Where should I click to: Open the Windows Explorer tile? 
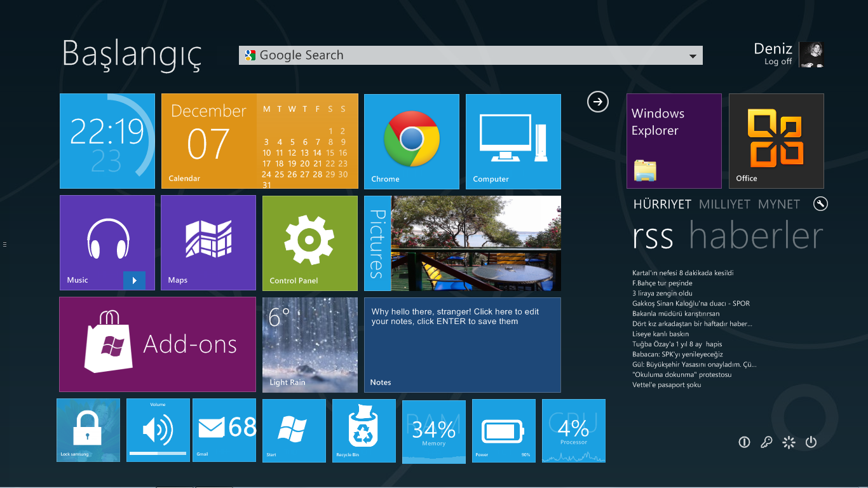coord(674,141)
